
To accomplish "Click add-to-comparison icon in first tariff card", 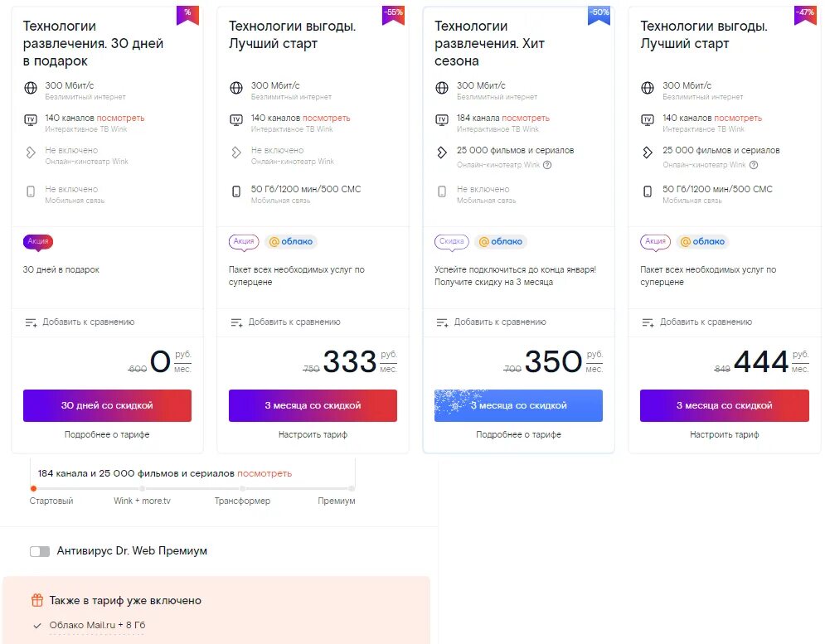I will click(x=31, y=322).
